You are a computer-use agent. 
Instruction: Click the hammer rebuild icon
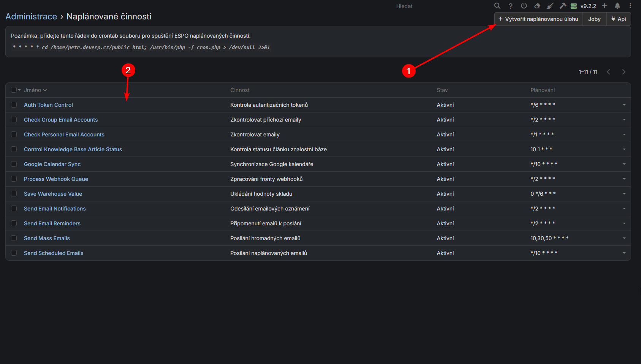[x=563, y=6]
